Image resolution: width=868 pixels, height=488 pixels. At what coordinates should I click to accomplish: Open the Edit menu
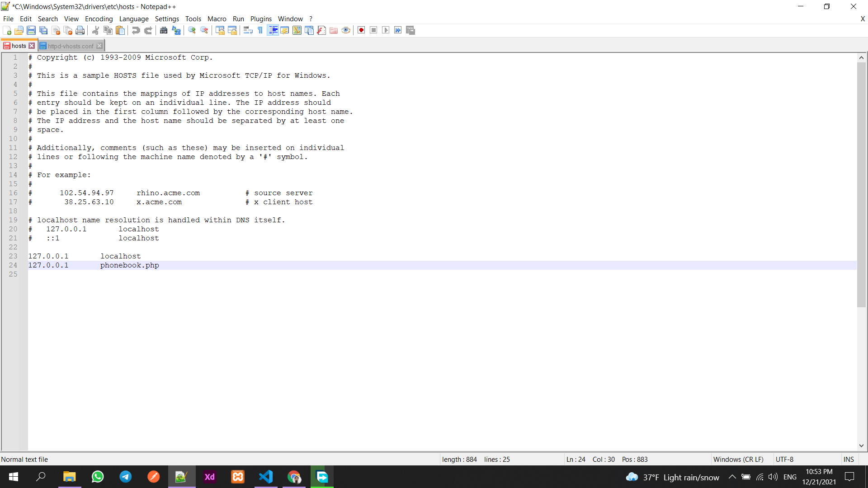point(26,19)
